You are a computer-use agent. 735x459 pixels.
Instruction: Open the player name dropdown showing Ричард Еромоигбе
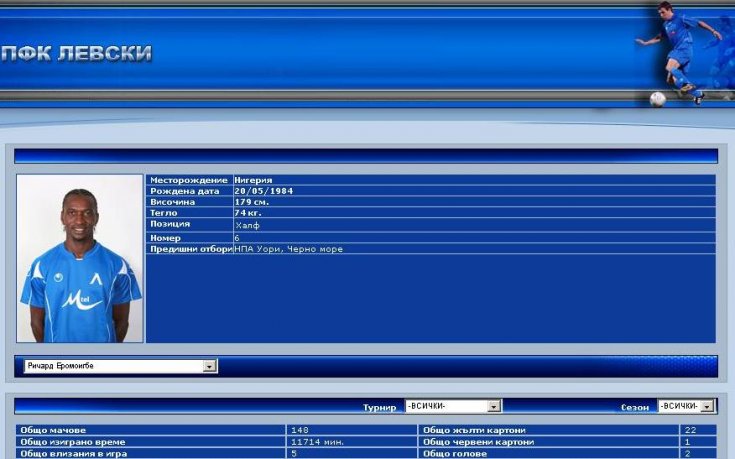[120, 366]
